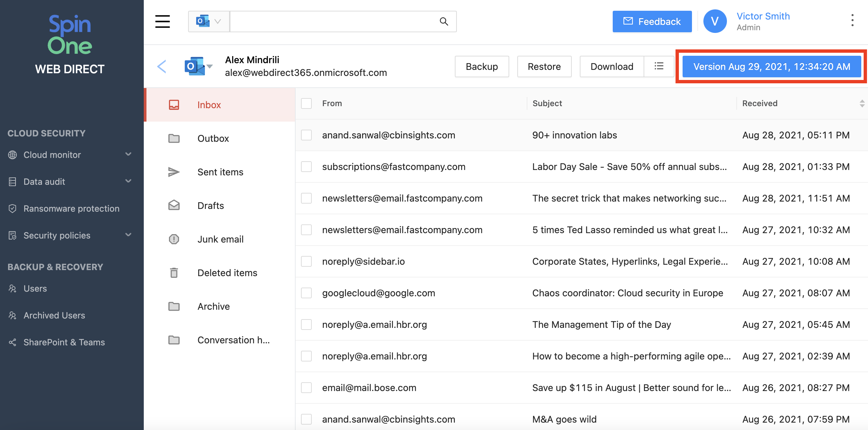Screen dimensions: 868x430
Task: Open the three-dot more options menu
Action: tap(852, 20)
